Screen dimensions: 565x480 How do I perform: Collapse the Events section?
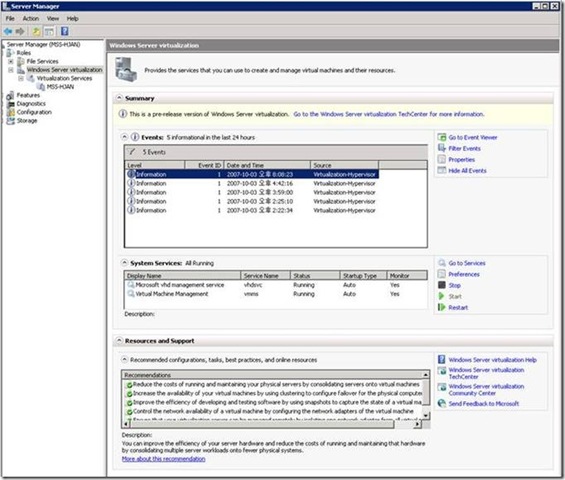click(124, 137)
